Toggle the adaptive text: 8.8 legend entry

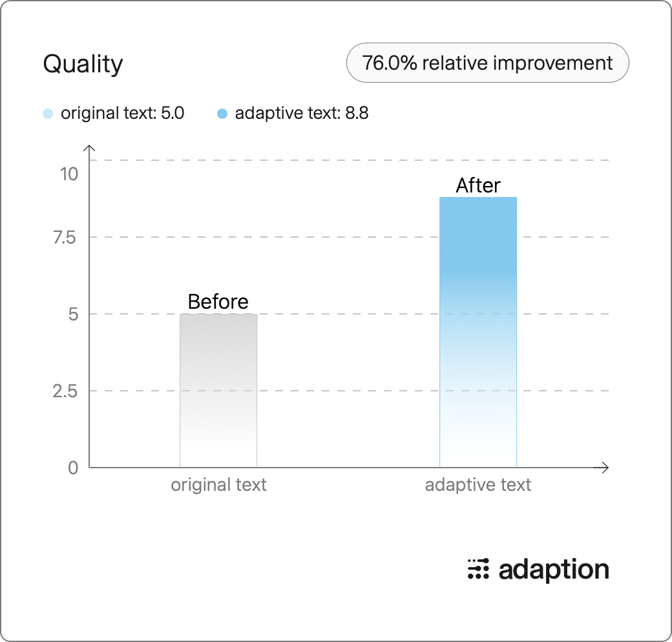(293, 114)
